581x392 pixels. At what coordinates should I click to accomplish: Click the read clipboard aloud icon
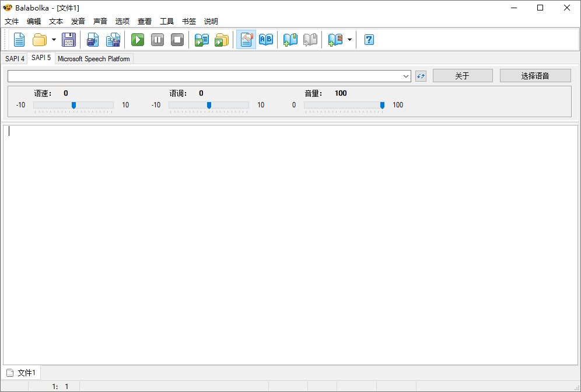pyautogui.click(x=201, y=40)
